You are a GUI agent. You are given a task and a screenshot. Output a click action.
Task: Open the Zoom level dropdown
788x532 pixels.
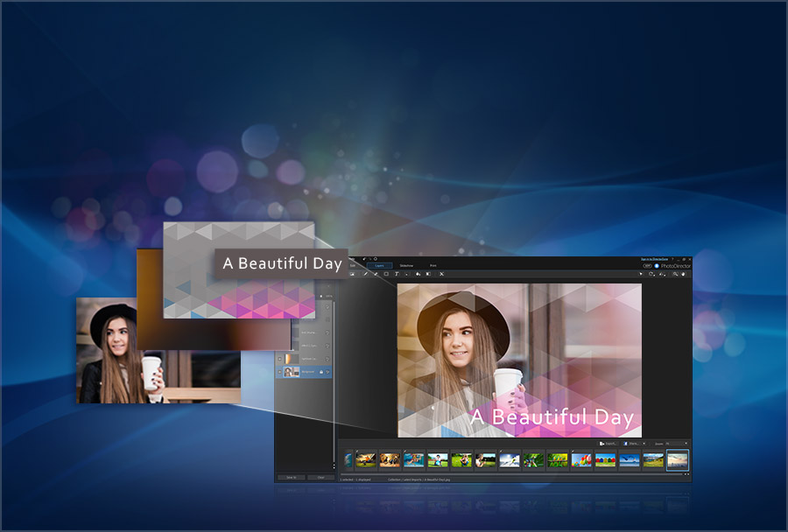click(677, 444)
